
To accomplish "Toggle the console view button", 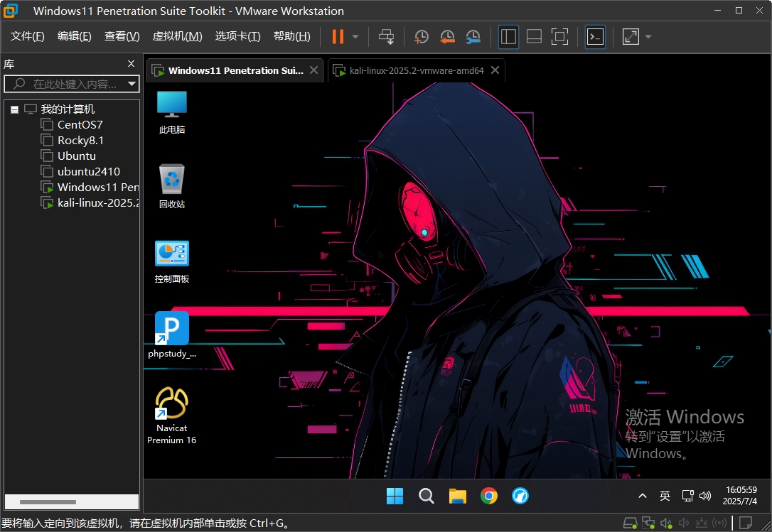I will tap(595, 36).
